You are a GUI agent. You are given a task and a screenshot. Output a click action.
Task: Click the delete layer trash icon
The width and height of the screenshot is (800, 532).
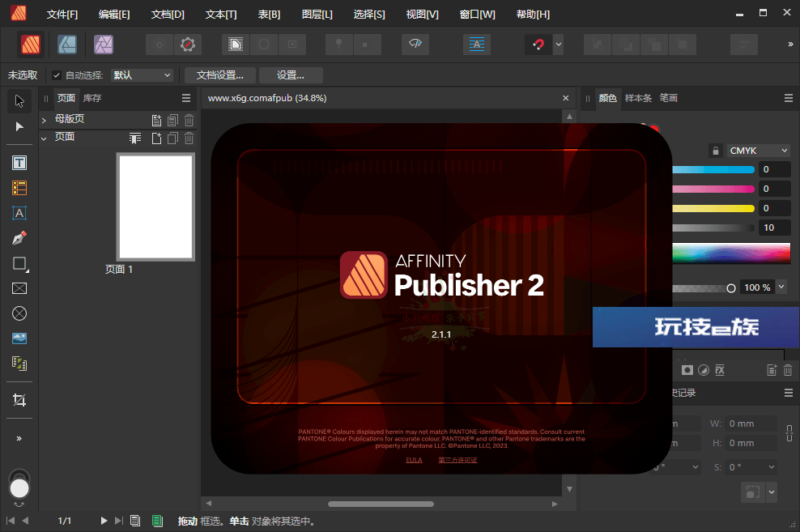tap(788, 370)
